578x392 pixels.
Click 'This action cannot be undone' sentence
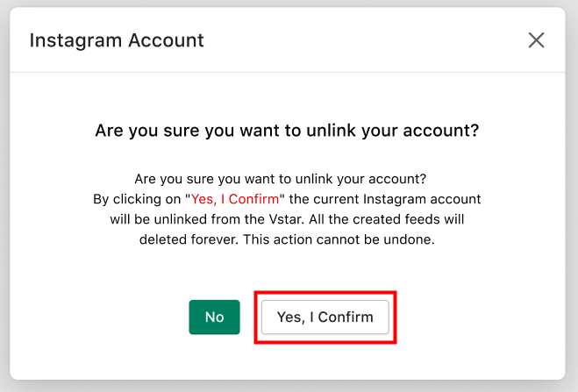339,239
